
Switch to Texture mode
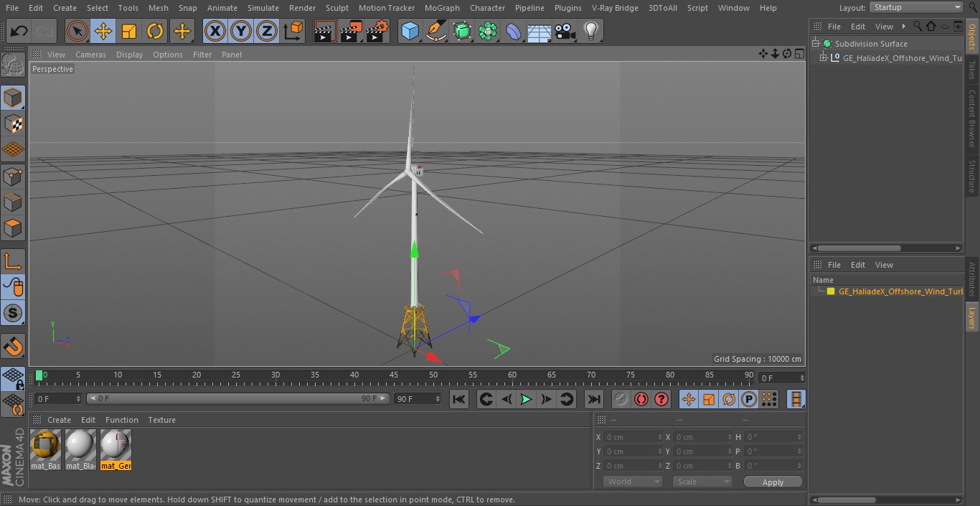(13, 123)
